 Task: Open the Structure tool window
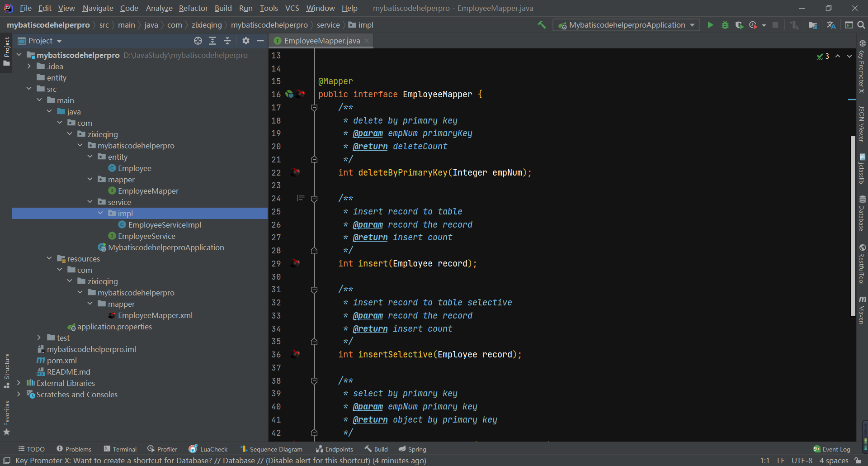pos(6,371)
